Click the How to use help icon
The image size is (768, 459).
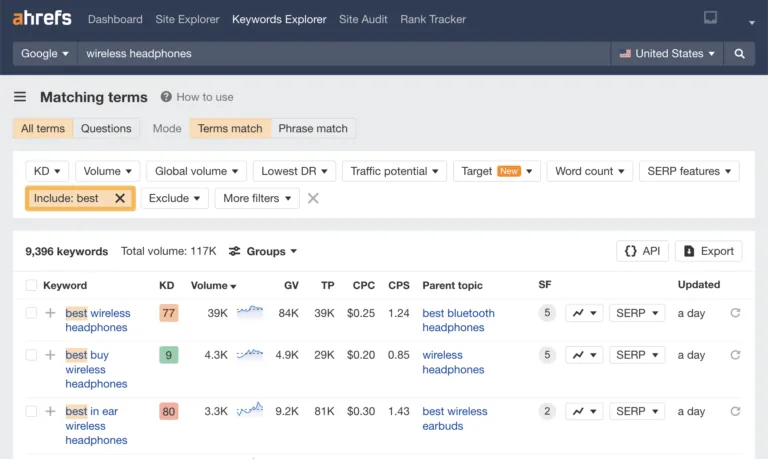point(166,97)
